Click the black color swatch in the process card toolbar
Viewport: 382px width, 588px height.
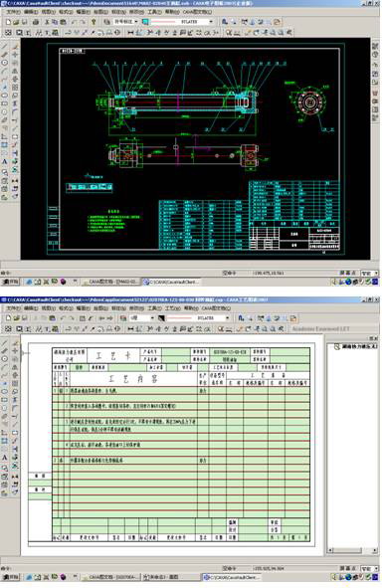(161, 318)
